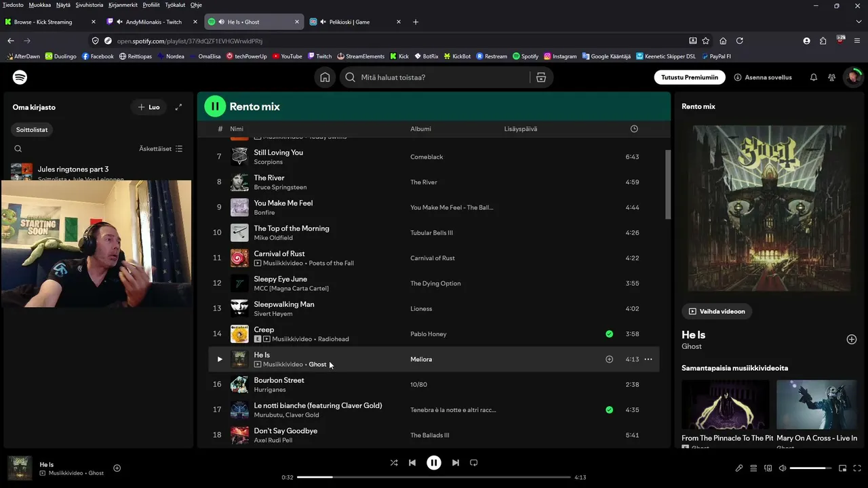Viewport: 868px width, 488px height.
Task: Open the connect to a device icon
Action: pyautogui.click(x=768, y=468)
